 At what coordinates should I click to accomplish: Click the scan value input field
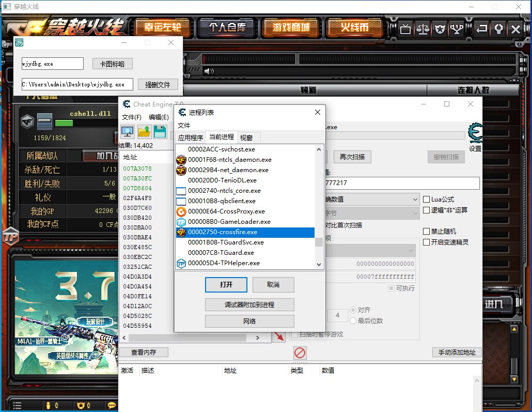click(x=402, y=183)
